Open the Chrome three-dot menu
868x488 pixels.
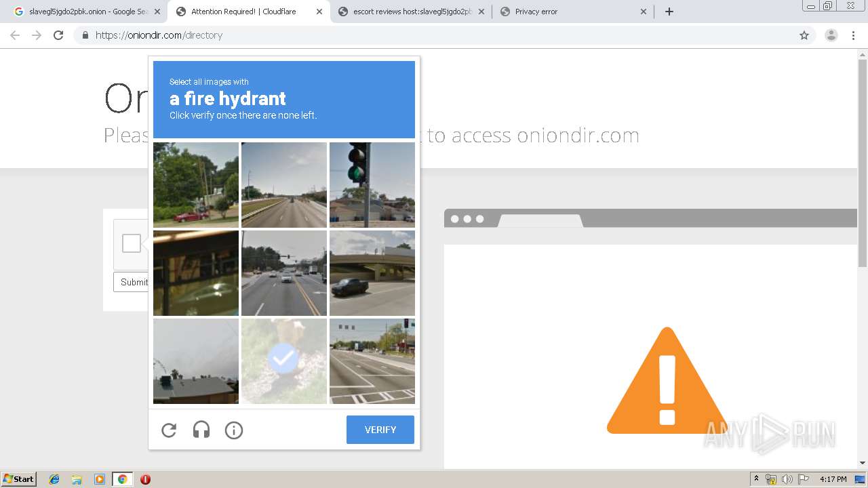pos(853,35)
